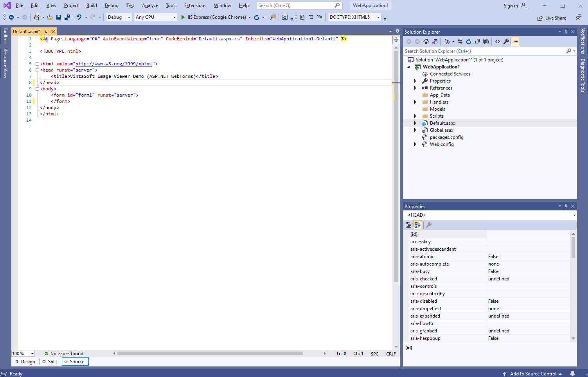Screen dimensions: 588x377
Task: Click Add to Source Control
Action: [x=532, y=373]
